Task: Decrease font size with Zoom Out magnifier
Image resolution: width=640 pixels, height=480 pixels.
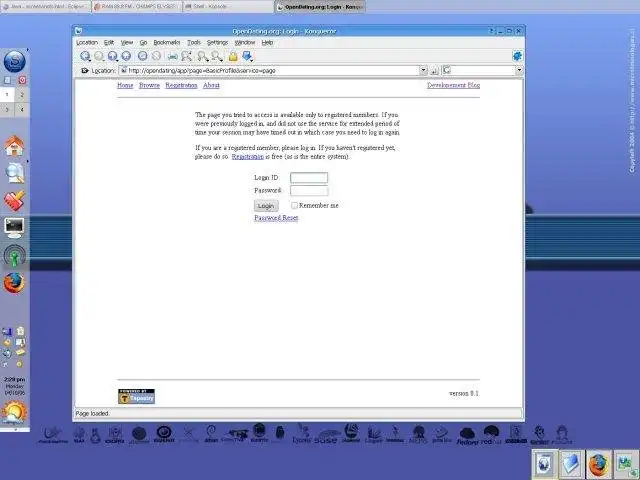Action: click(217, 56)
